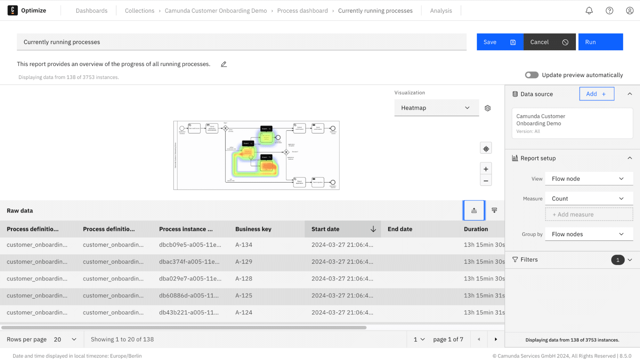
Task: Open the Measure Count dropdown
Action: pos(589,198)
